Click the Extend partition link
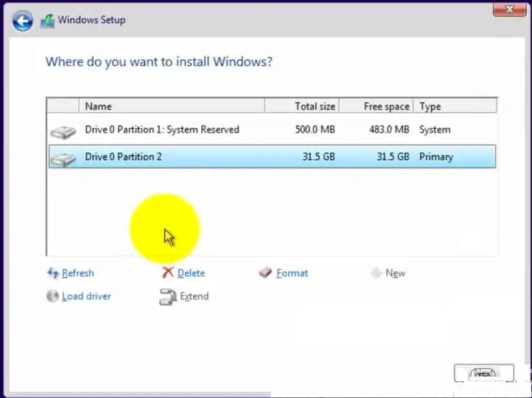The height and width of the screenshot is (398, 532). tap(194, 296)
